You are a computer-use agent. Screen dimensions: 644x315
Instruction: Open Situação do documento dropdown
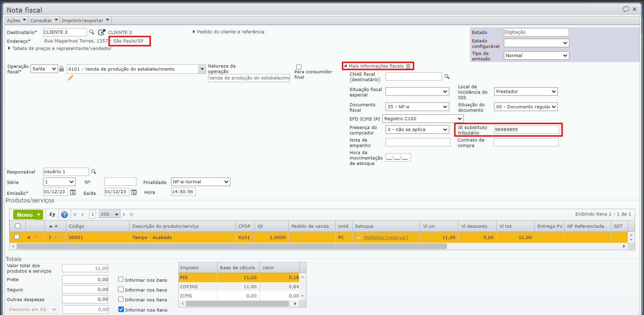pyautogui.click(x=526, y=107)
